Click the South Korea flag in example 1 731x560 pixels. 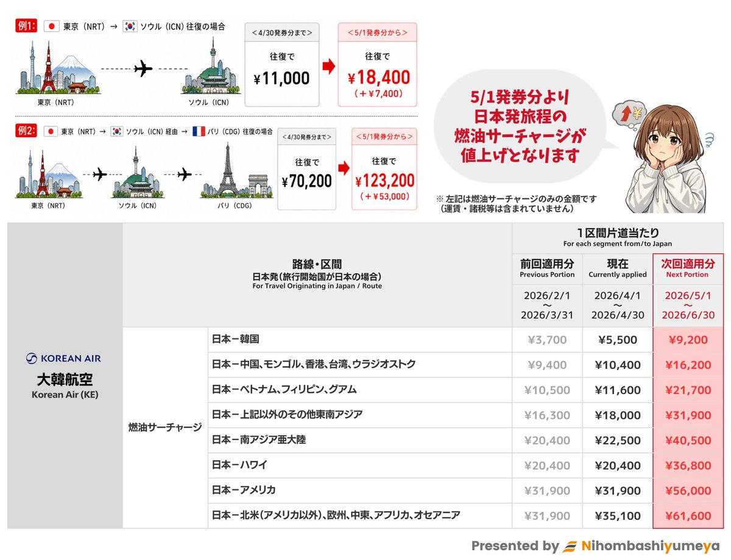pyautogui.click(x=130, y=26)
